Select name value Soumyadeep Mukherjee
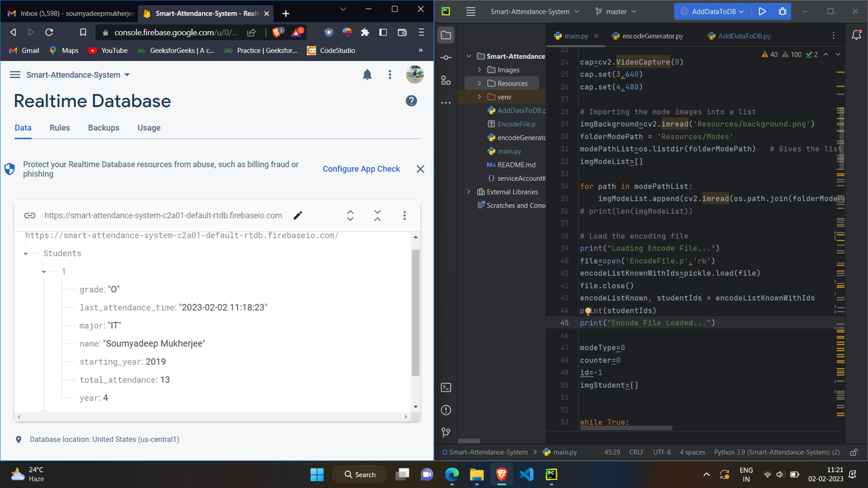Image resolution: width=868 pixels, height=488 pixels. click(x=154, y=344)
